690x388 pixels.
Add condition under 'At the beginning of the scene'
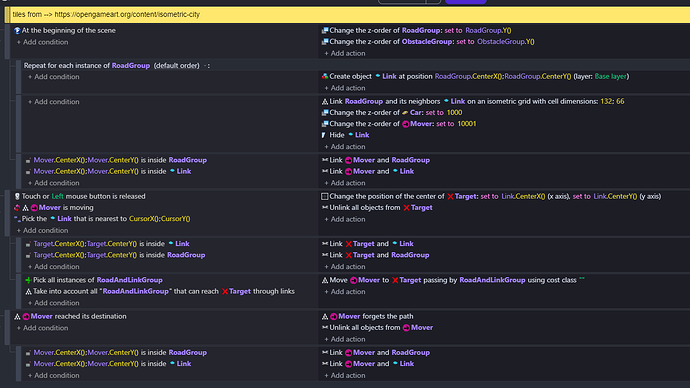42,42
